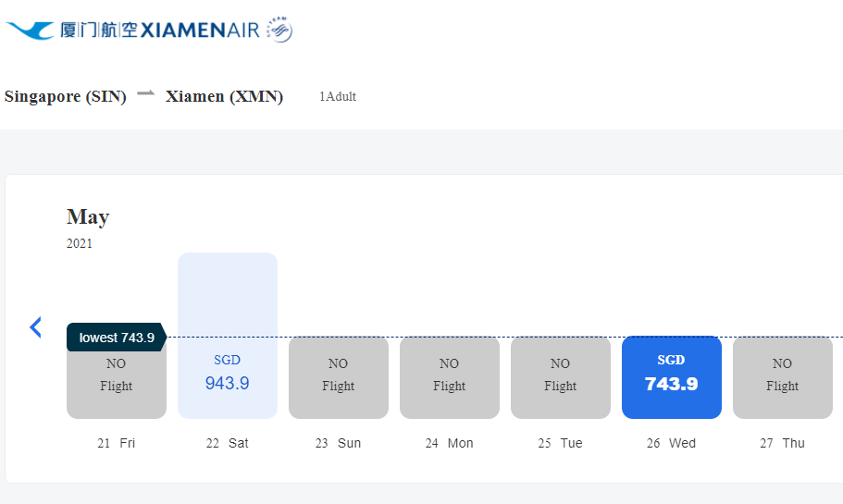Choose the SGD 943.9 fare on Saturday
Viewport: 843px width, 504px height.
(228, 373)
